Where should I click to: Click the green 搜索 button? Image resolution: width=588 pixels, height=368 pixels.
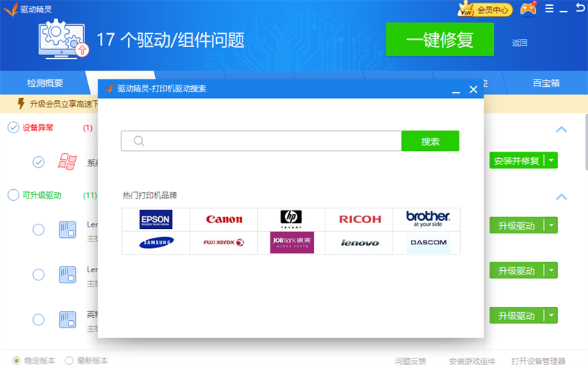pos(430,141)
